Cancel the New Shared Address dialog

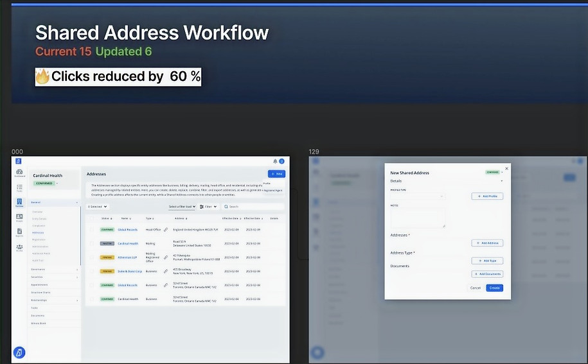point(475,288)
